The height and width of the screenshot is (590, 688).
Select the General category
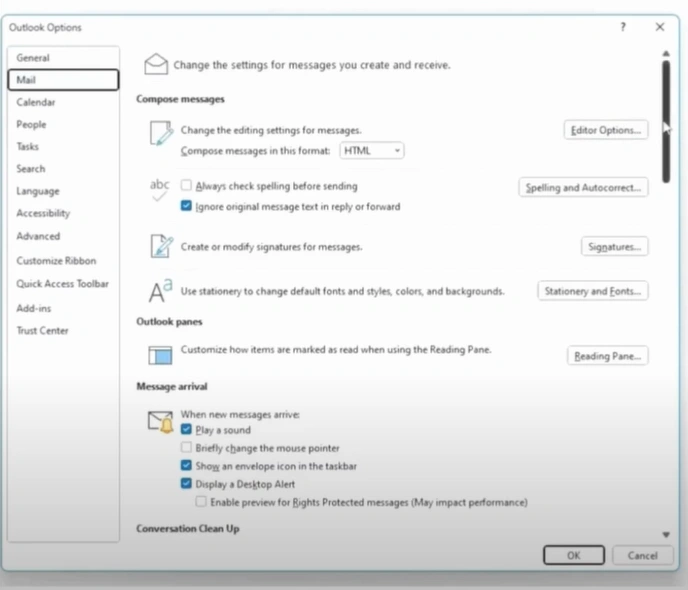coord(63,57)
